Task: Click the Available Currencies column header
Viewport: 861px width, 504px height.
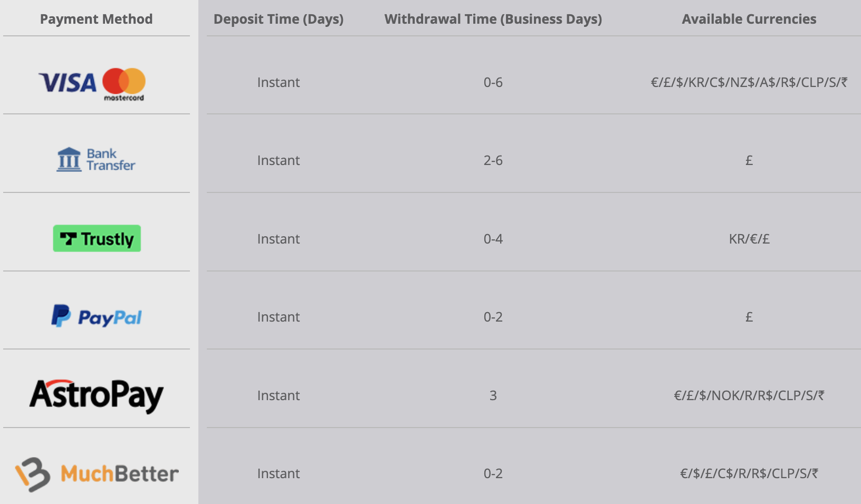Action: (x=749, y=20)
